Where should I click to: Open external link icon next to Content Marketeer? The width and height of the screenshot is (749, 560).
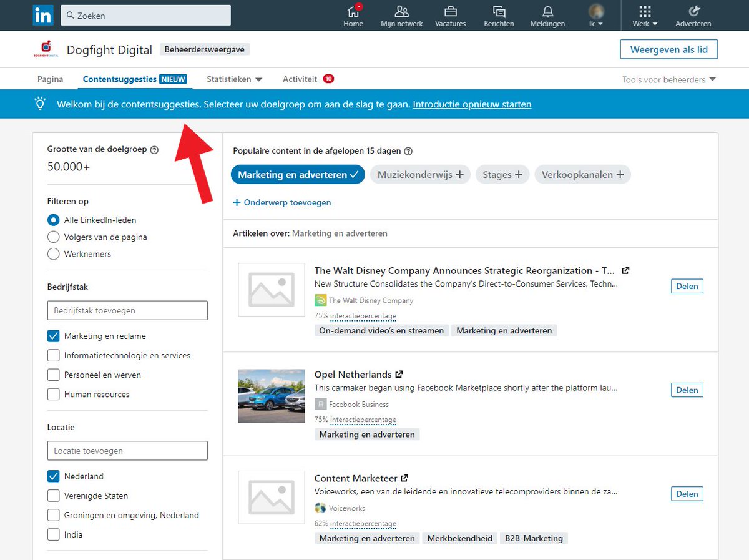pos(404,478)
